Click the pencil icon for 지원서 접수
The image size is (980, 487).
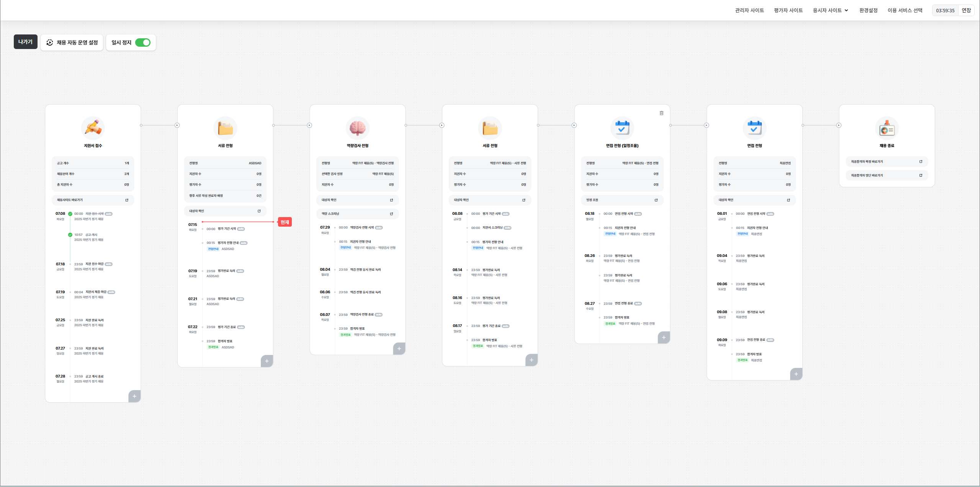[93, 128]
